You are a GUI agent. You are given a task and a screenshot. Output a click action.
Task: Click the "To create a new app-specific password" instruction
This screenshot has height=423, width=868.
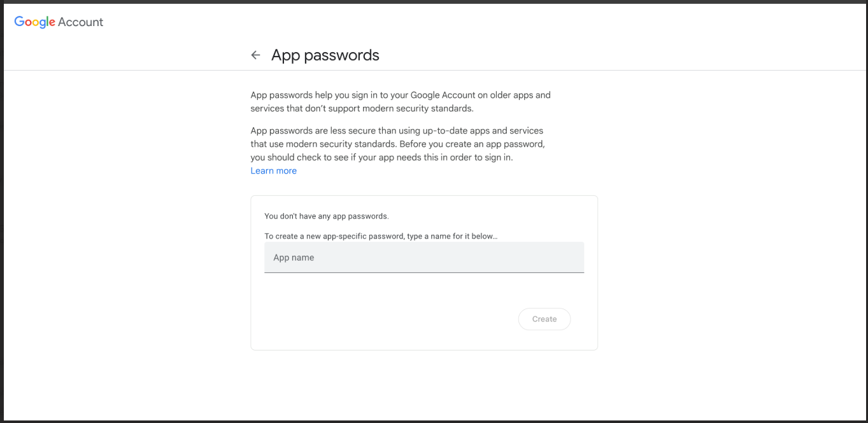(x=381, y=236)
